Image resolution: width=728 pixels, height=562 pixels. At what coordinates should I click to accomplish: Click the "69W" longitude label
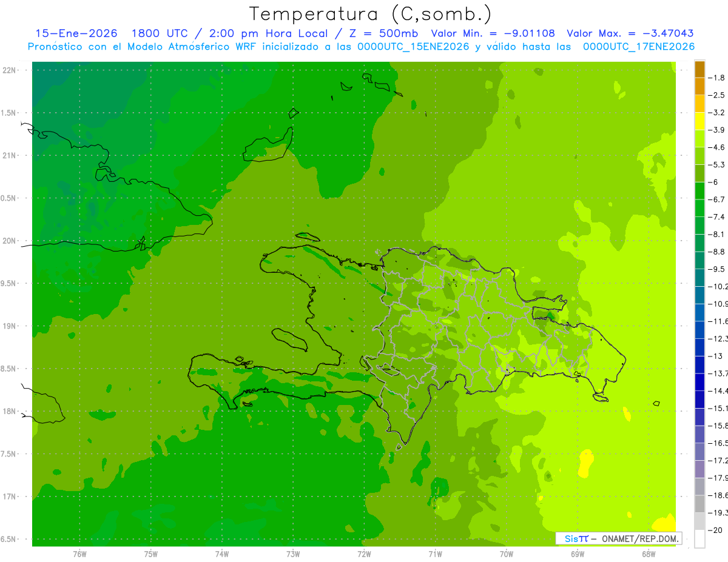coord(578,554)
